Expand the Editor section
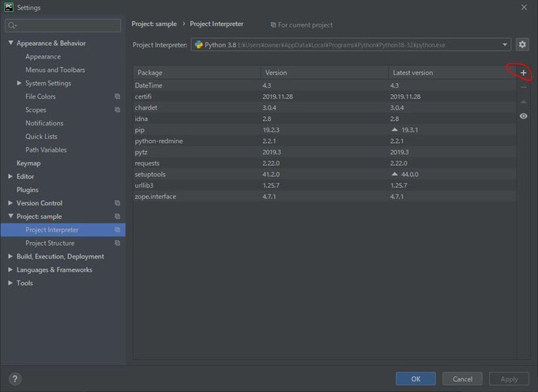Viewport: 538px width, 392px height. click(10, 176)
